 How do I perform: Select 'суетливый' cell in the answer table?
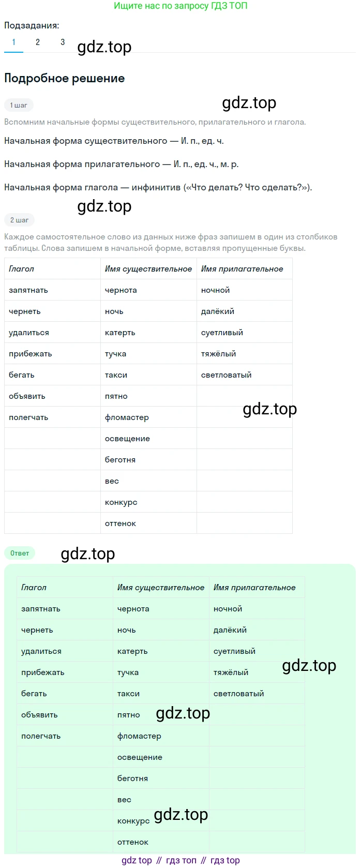[234, 651]
